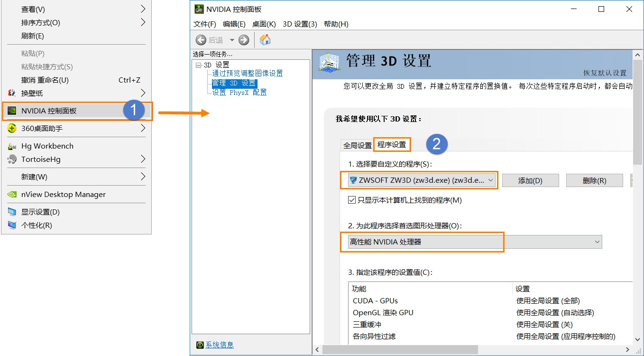Click the 显示设置 monitor icon
This screenshot has height=356, width=644.
12,212
